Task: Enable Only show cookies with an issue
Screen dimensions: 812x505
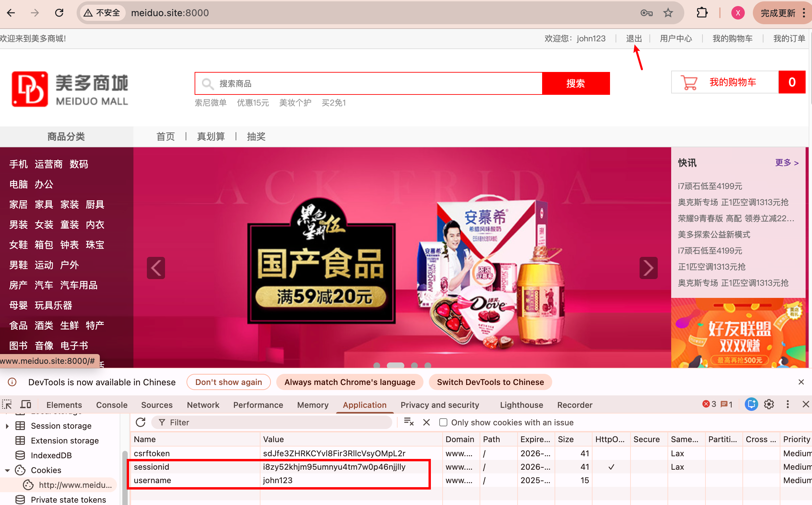Action: (x=443, y=422)
